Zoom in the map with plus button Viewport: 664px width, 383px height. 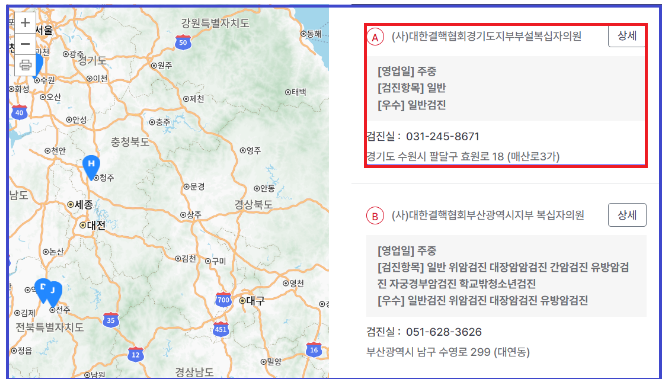(x=25, y=22)
